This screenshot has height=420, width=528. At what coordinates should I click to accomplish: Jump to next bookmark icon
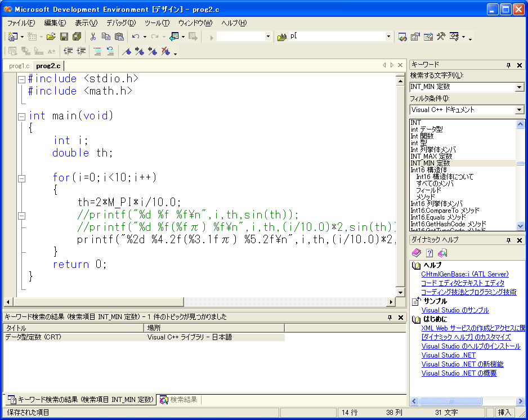coord(140,51)
